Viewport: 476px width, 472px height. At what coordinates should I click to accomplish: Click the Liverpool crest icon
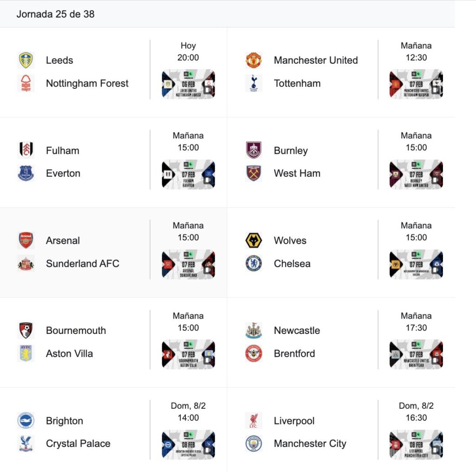pyautogui.click(x=254, y=421)
